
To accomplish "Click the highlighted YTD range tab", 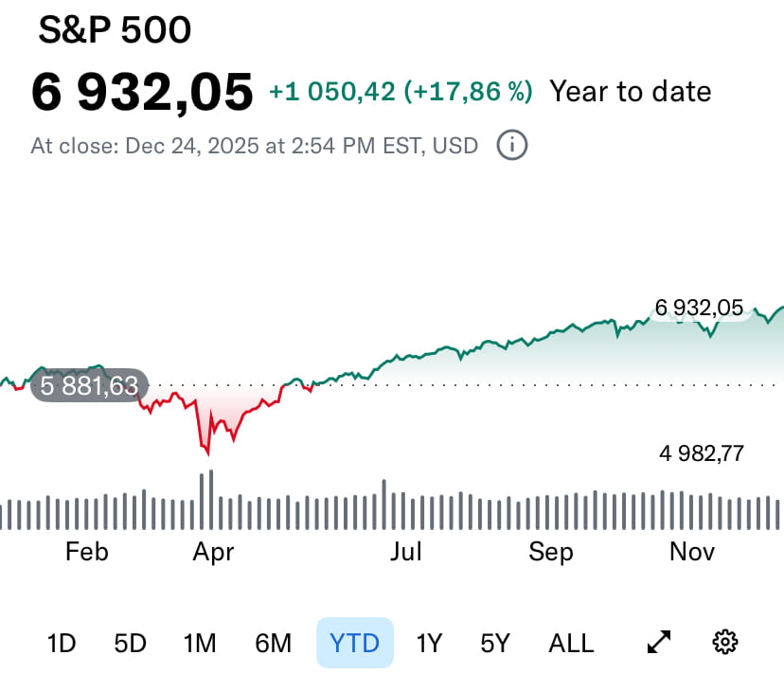I will (354, 644).
